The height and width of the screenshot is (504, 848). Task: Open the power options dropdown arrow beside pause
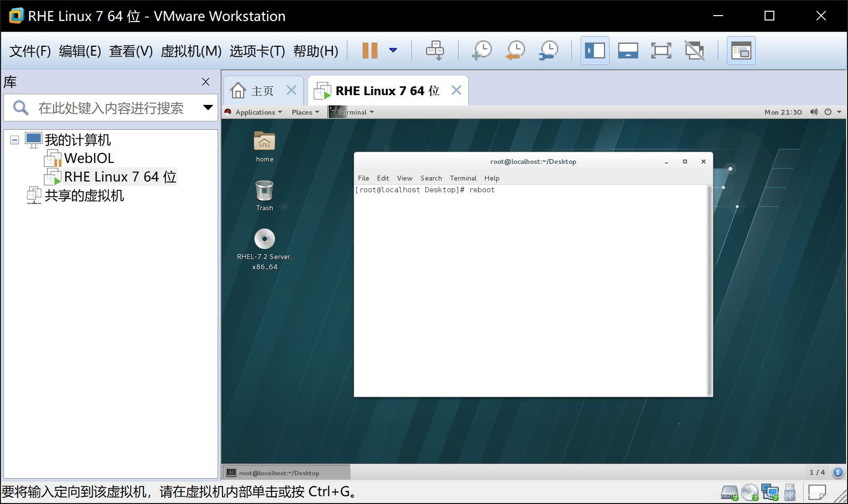[393, 50]
